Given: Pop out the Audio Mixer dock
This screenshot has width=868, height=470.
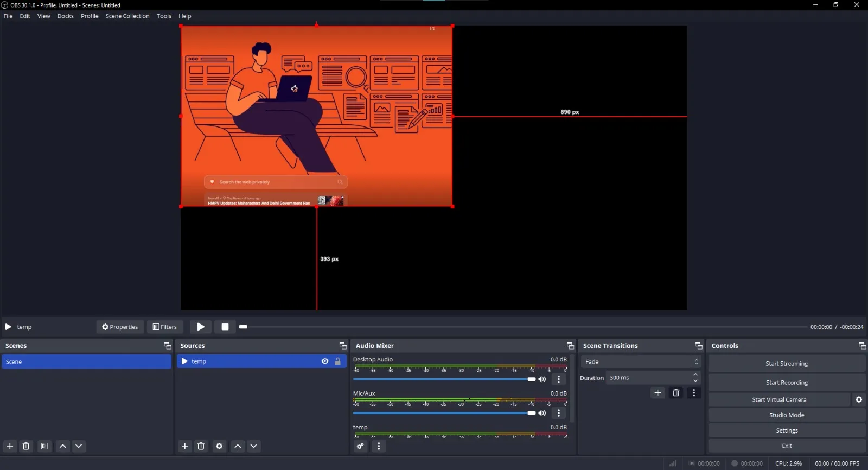Looking at the screenshot, I should 570,346.
